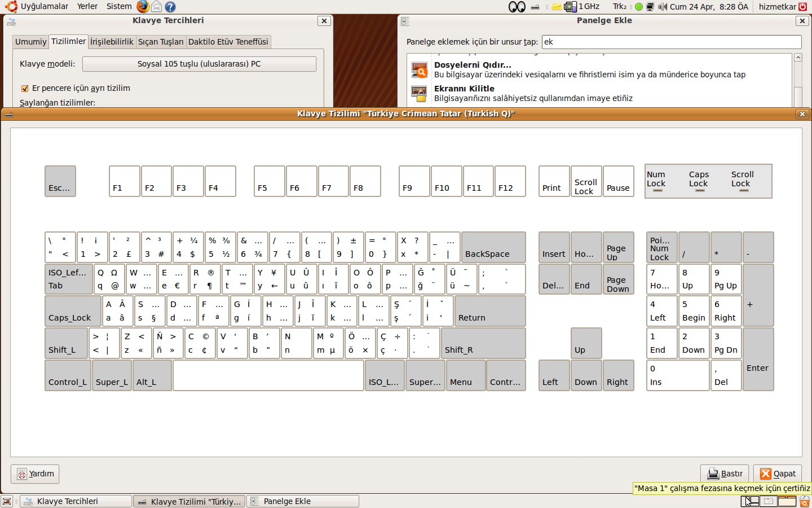Click the Ekrannı Kilitle lock screen icon

tap(419, 93)
